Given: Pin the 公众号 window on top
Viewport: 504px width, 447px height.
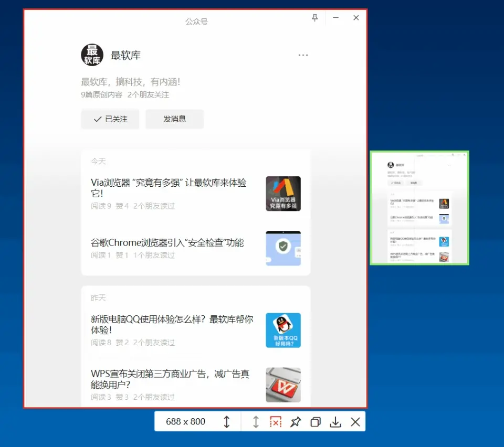Looking at the screenshot, I should (315, 18).
